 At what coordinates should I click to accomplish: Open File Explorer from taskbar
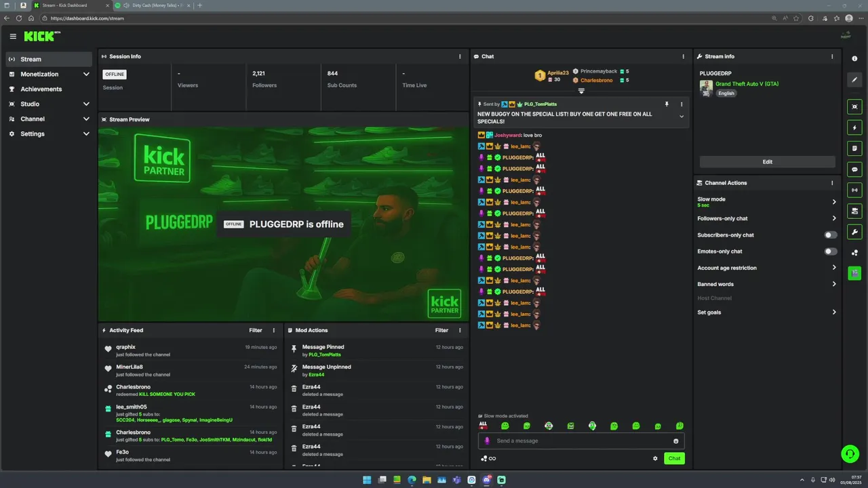(427, 480)
